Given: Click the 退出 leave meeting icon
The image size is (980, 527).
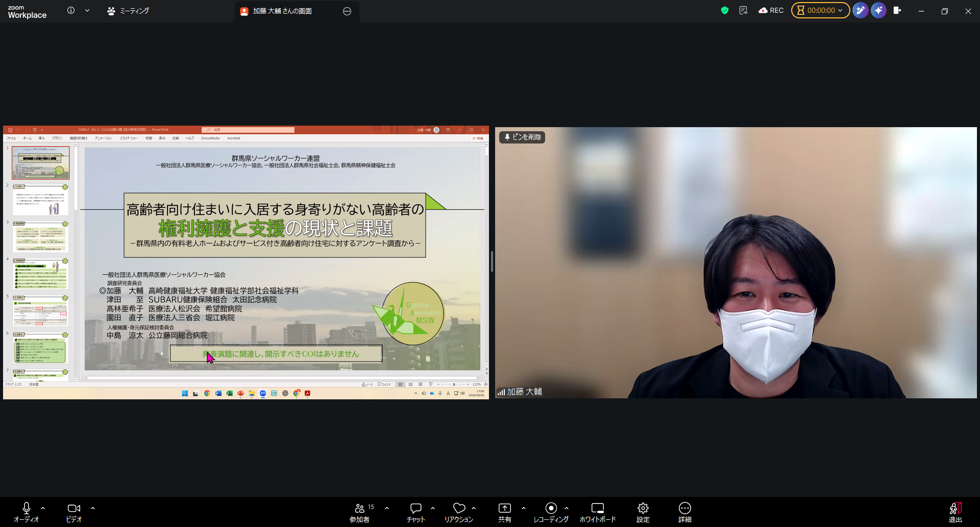Looking at the screenshot, I should 955,513.
